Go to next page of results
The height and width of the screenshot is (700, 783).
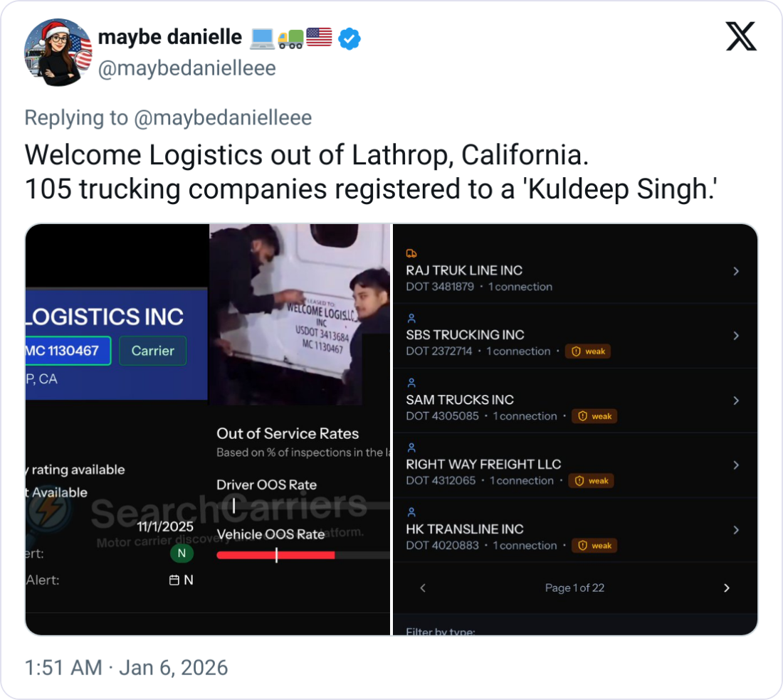[726, 588]
